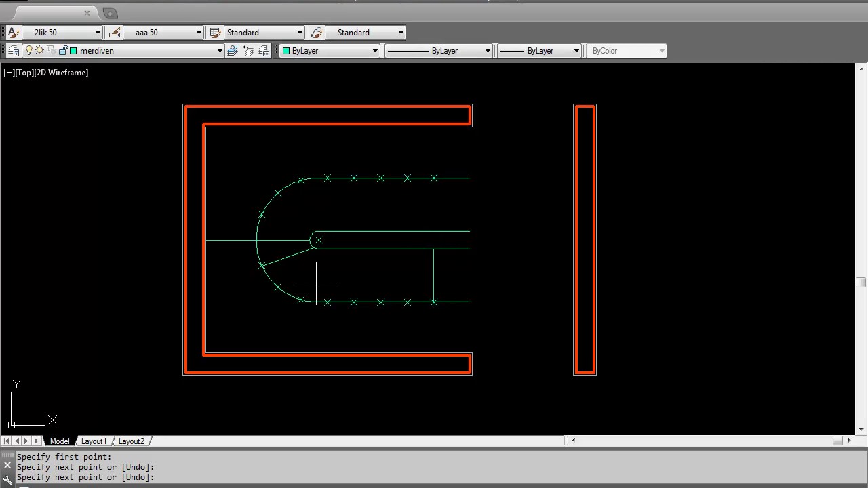868x488 pixels.
Task: Open the Text Style manager icon
Action: [x=13, y=33]
